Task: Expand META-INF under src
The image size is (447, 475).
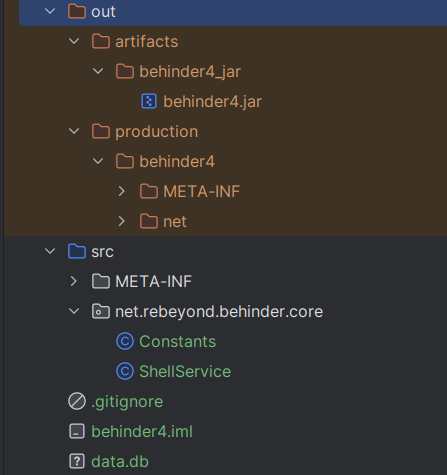Action: (74, 281)
